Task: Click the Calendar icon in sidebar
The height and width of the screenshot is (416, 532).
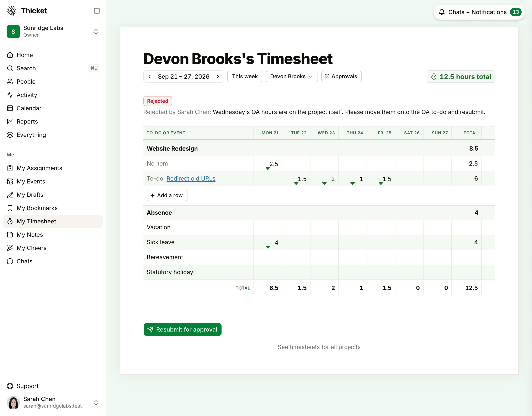Action: pyautogui.click(x=10, y=108)
